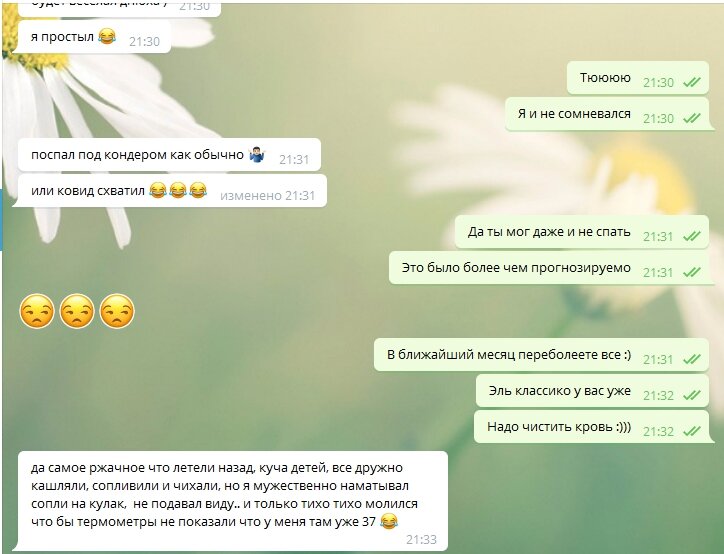Click the last large unamused face emoji
The width and height of the screenshot is (724, 554).
(117, 311)
